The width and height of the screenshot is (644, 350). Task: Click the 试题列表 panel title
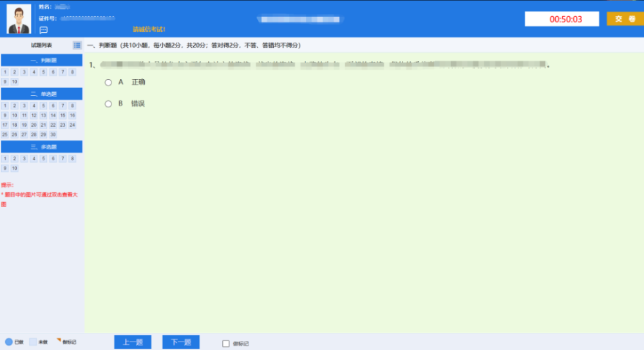pos(41,45)
